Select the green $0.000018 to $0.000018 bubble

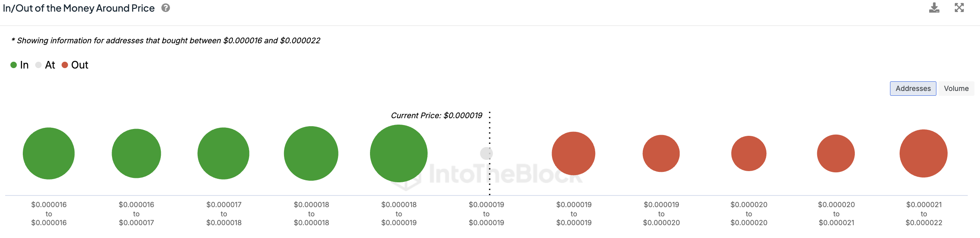(311, 153)
